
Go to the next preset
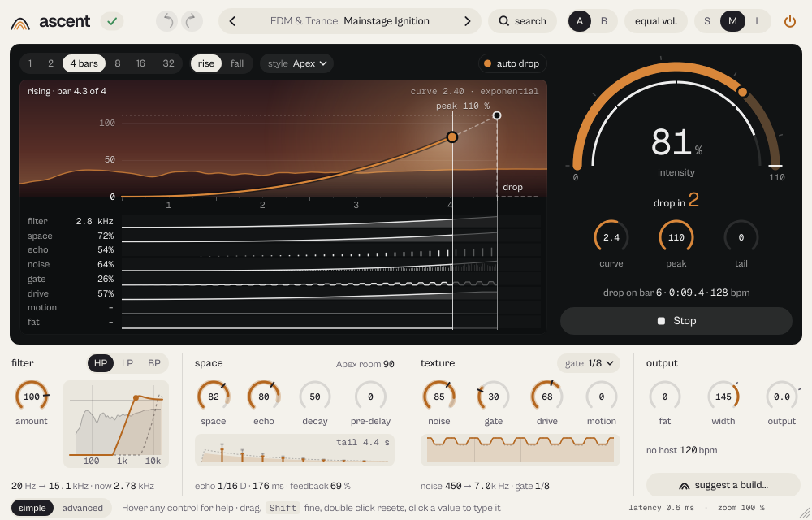coord(467,21)
